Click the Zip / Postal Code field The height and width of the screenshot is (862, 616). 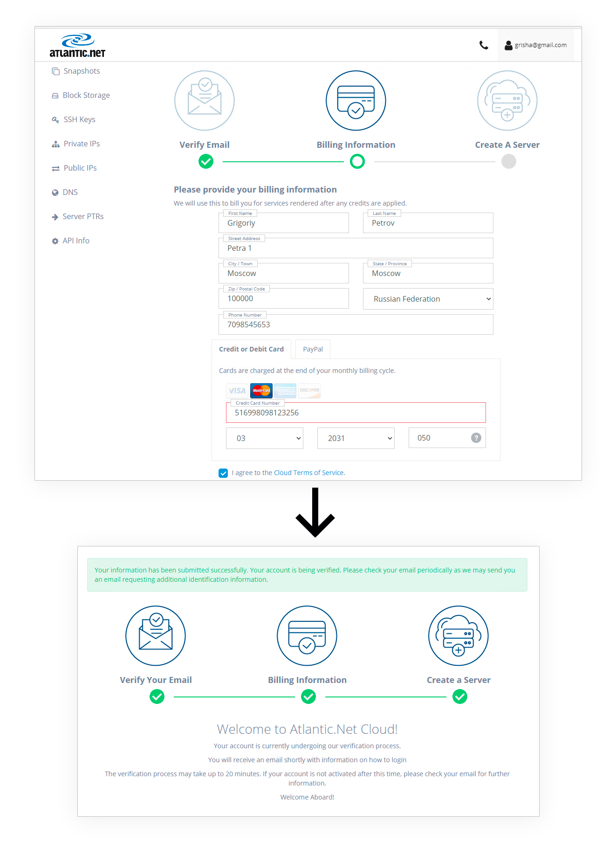click(284, 298)
